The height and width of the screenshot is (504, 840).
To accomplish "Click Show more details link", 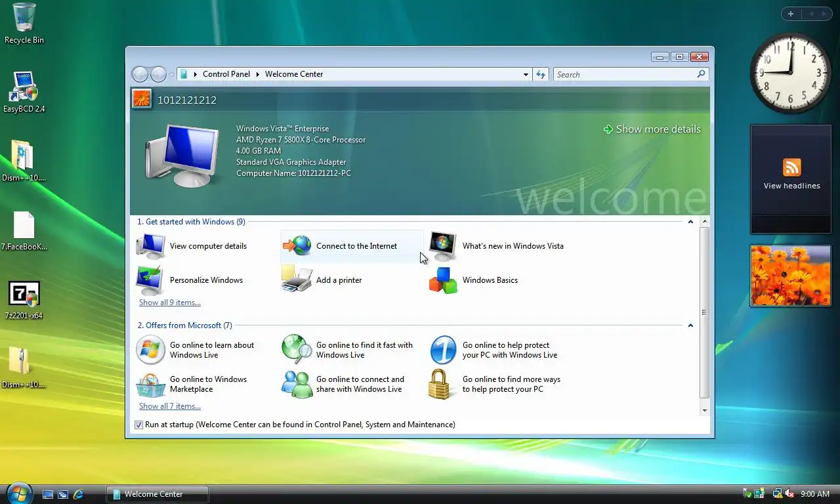I will pyautogui.click(x=652, y=129).
